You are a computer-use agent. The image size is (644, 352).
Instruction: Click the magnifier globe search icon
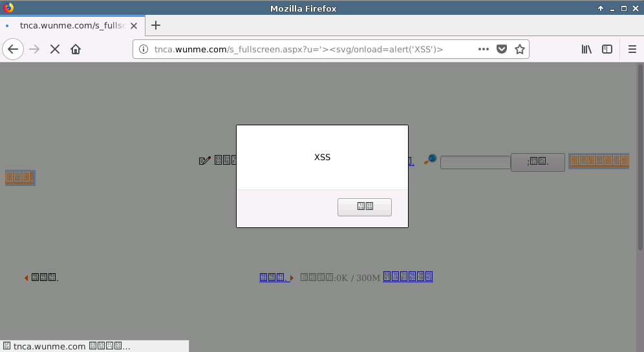(430, 160)
